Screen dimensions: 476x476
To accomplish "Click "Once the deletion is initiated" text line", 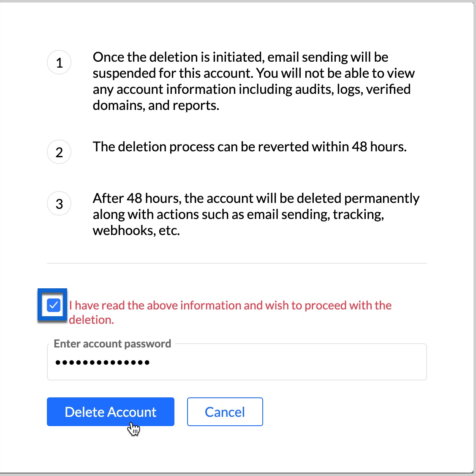I will pos(240,57).
